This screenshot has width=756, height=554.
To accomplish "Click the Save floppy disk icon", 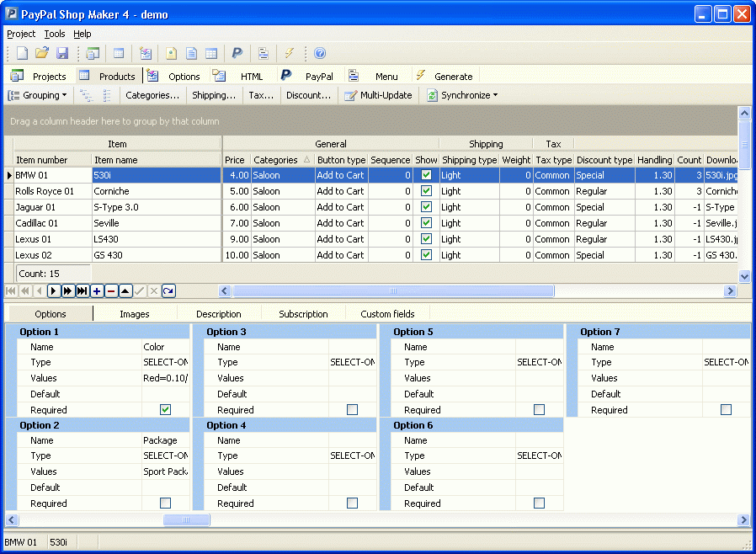I will pyautogui.click(x=62, y=53).
